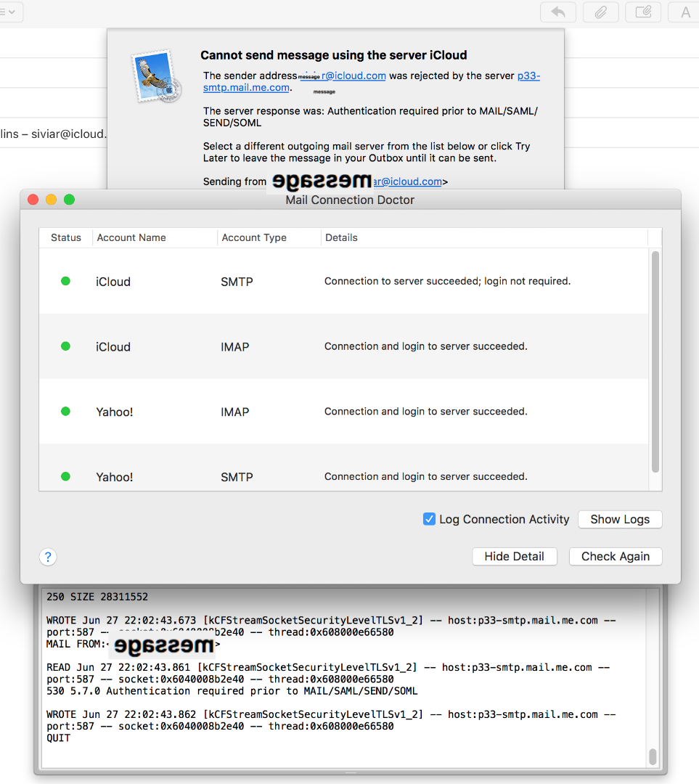Click the Show Logs button

620,519
